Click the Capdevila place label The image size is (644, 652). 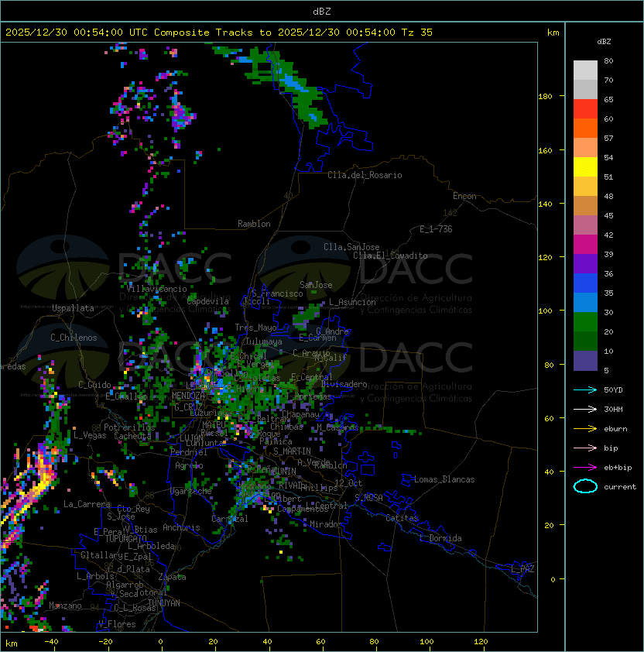coord(208,301)
